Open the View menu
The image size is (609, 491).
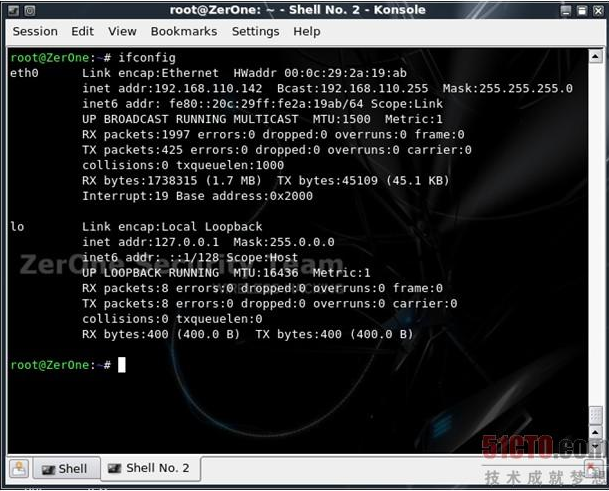click(x=122, y=31)
